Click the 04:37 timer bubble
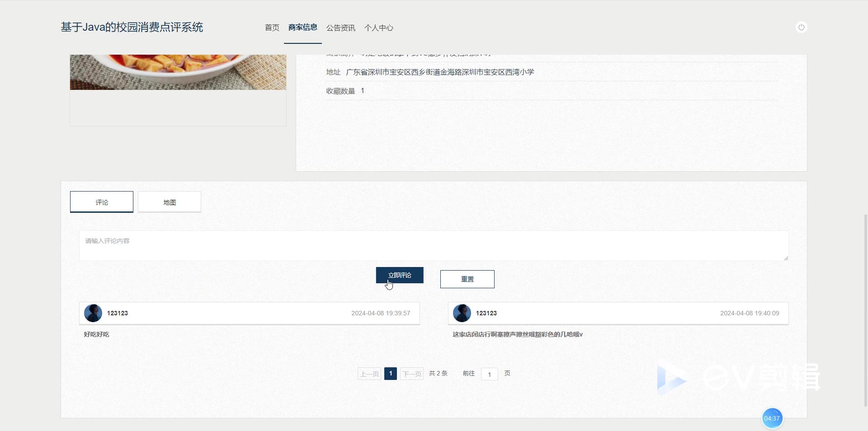 click(x=772, y=418)
